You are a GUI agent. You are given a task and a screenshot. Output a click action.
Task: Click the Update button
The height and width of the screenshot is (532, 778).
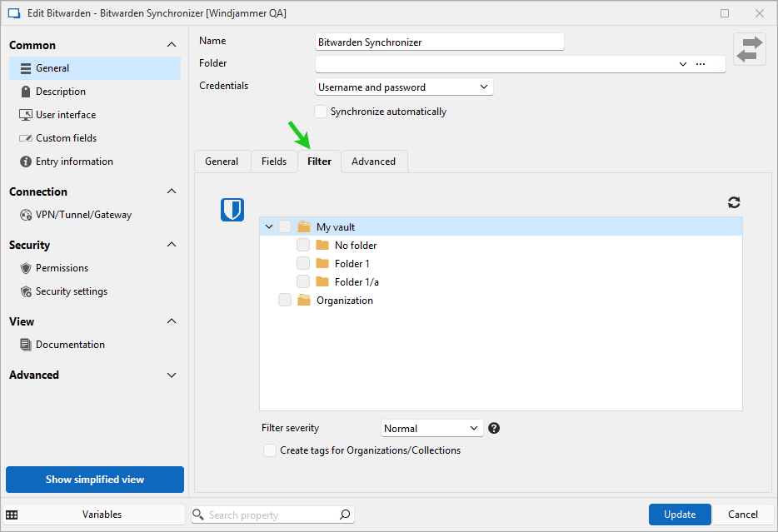pos(680,515)
